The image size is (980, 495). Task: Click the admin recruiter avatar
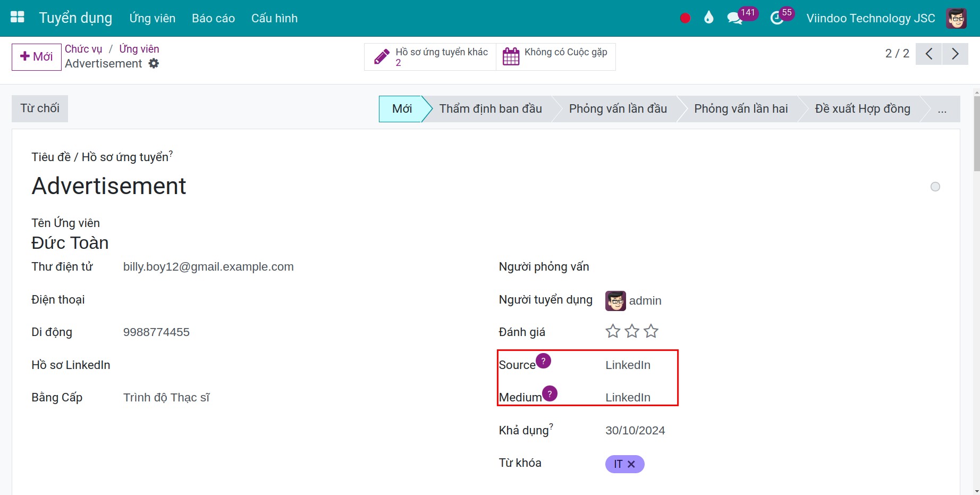click(x=615, y=301)
